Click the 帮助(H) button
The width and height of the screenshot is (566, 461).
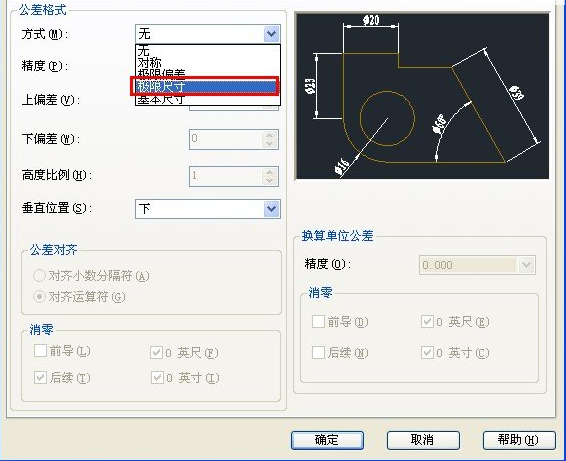click(x=519, y=440)
